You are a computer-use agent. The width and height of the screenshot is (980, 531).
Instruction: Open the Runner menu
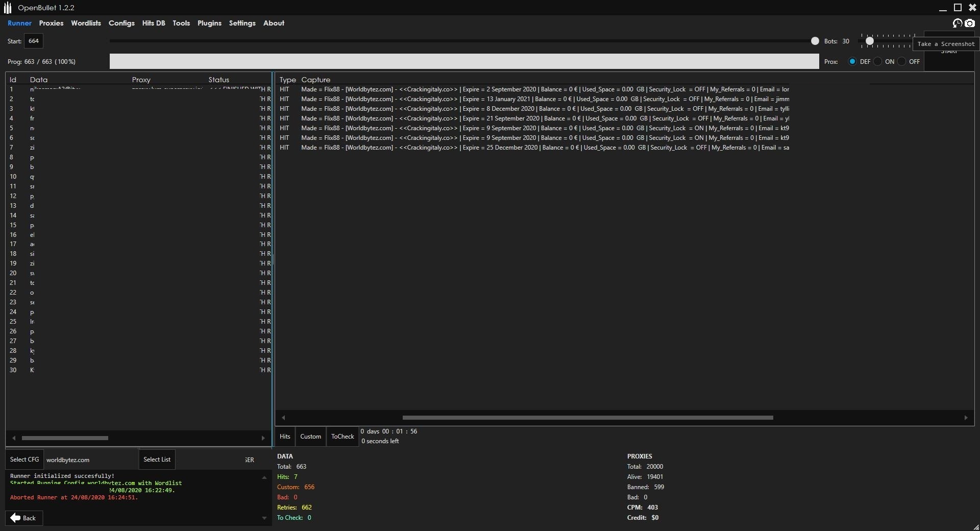pos(19,23)
